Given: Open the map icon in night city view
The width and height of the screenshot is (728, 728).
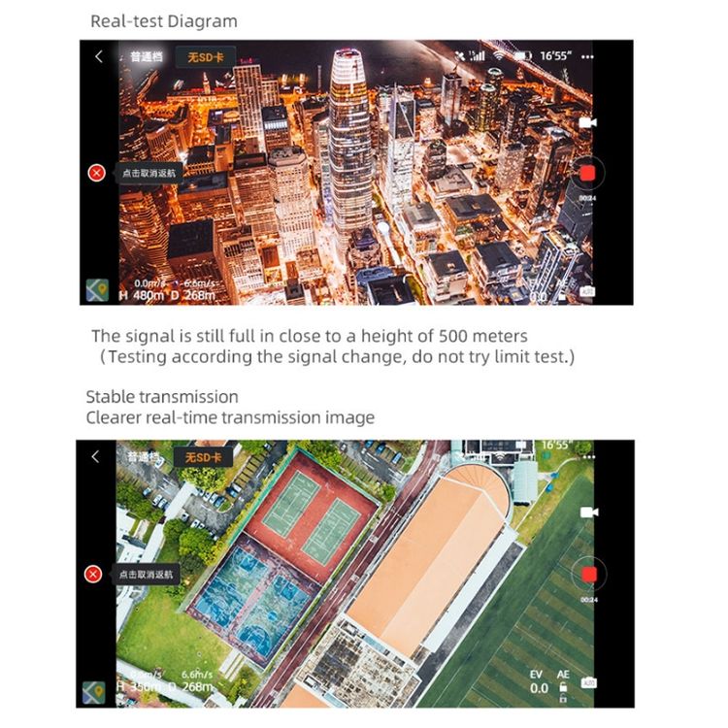Looking at the screenshot, I should pyautogui.click(x=97, y=289).
